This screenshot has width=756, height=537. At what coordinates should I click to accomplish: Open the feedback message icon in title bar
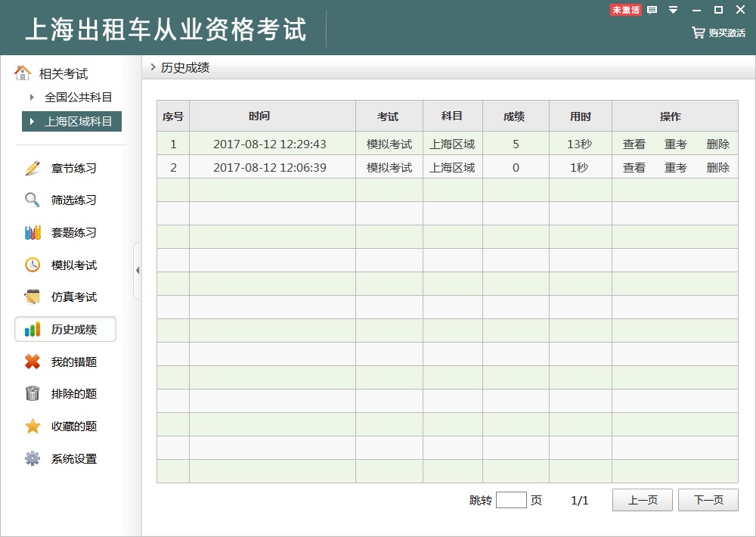(x=652, y=10)
